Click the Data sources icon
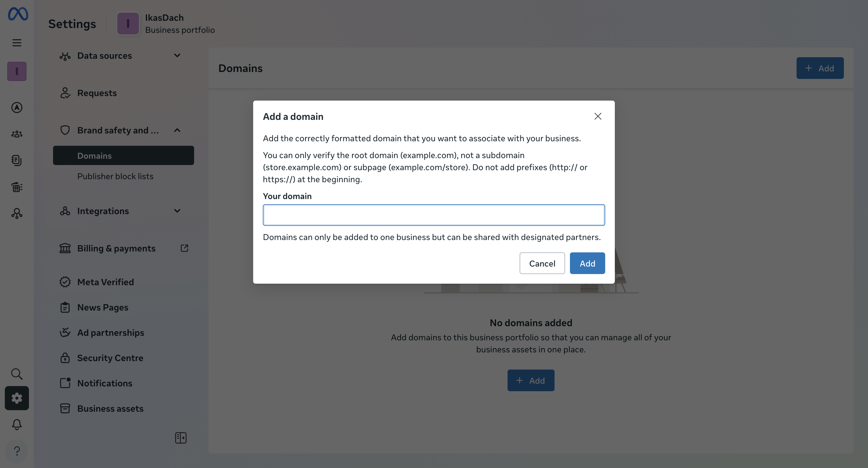 coord(65,56)
